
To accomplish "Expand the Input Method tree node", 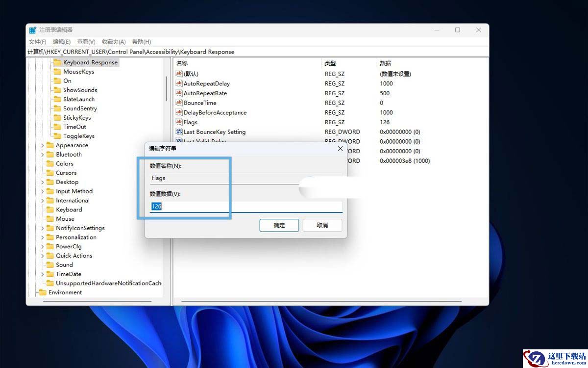I will [x=43, y=191].
